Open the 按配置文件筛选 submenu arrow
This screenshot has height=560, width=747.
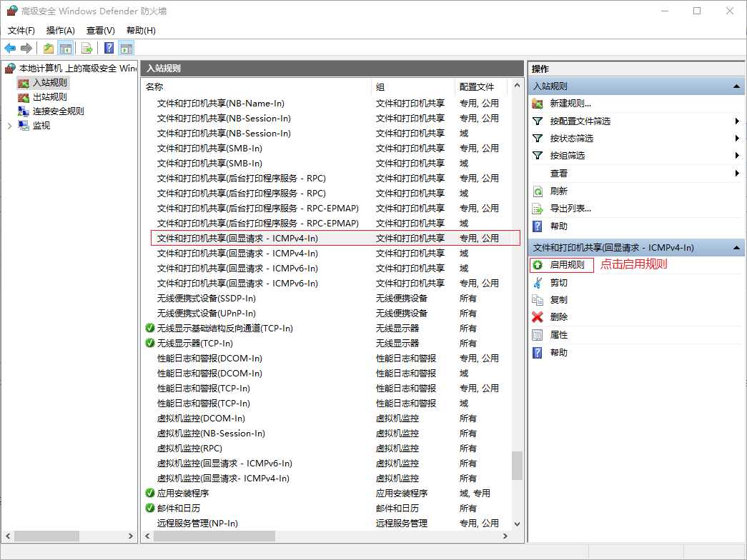click(737, 121)
